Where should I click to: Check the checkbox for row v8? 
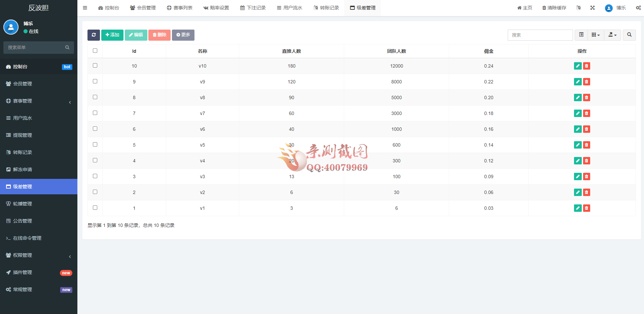pos(95,97)
